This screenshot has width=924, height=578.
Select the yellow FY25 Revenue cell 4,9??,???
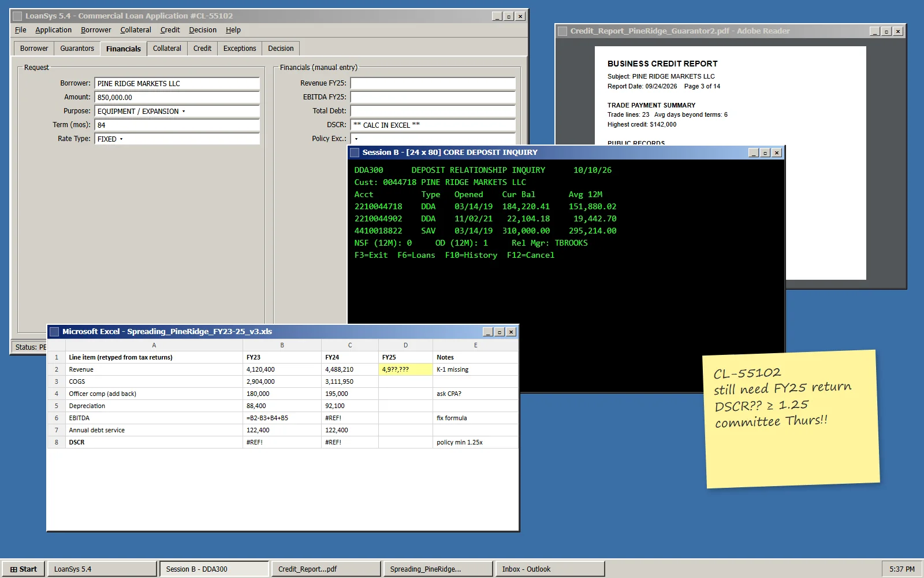click(x=406, y=370)
